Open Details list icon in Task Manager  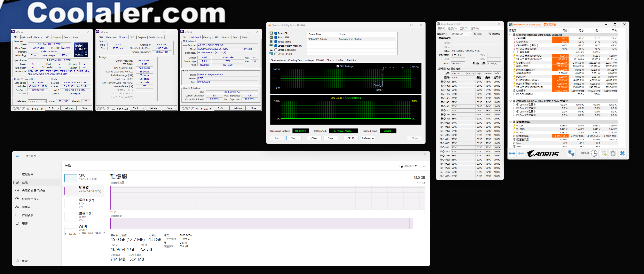pyautogui.click(x=17, y=215)
